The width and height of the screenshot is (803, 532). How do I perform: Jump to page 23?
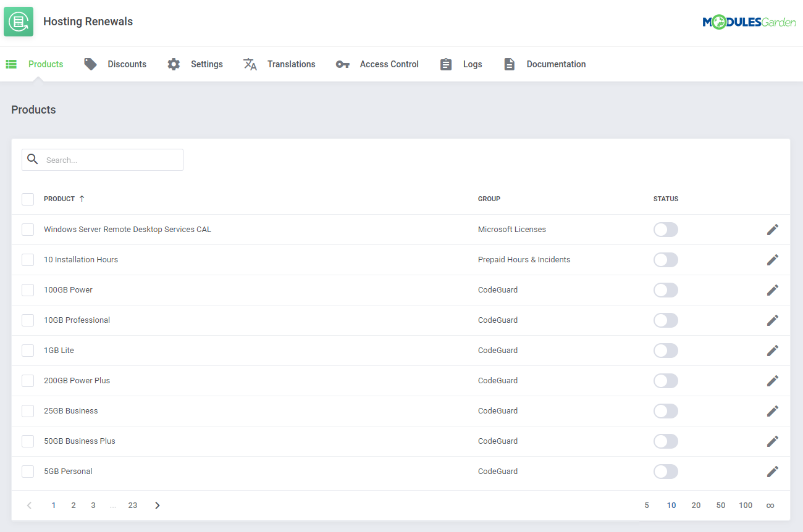coord(133,505)
